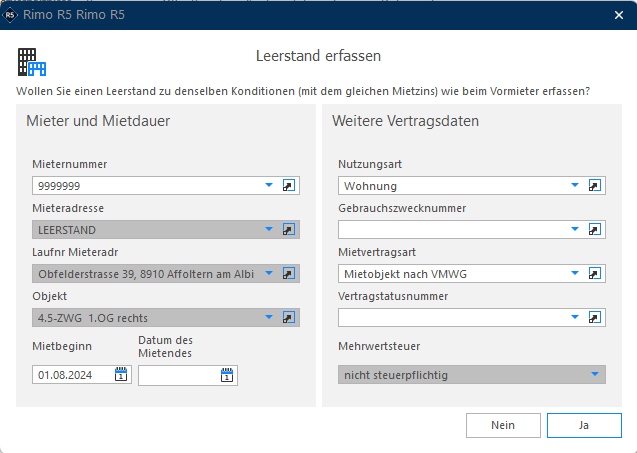This screenshot has height=453, width=637.
Task: Click the Rimo R5 logo in title bar
Action: [10, 15]
